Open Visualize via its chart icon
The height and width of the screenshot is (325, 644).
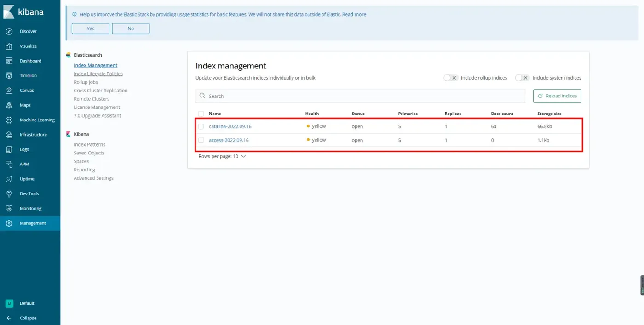pyautogui.click(x=9, y=46)
